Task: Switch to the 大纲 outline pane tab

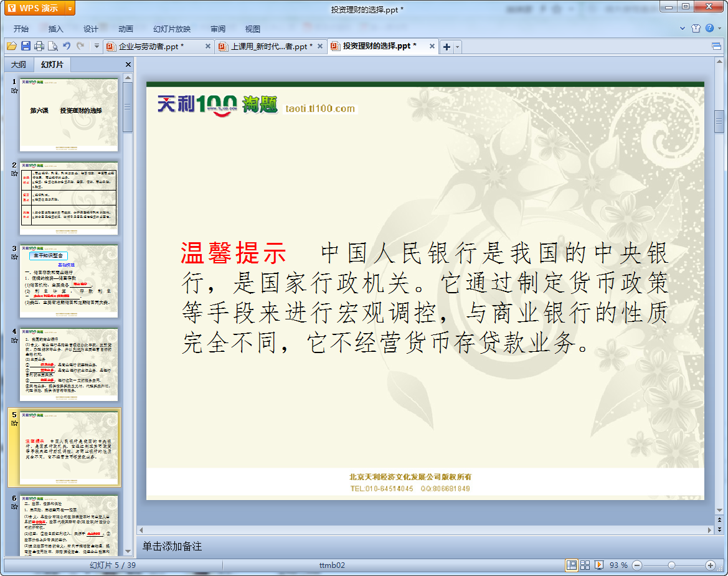Action: pyautogui.click(x=19, y=65)
